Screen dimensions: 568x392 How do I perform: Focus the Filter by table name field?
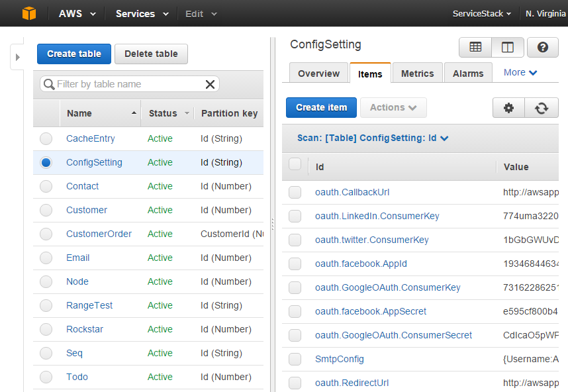coord(126,84)
